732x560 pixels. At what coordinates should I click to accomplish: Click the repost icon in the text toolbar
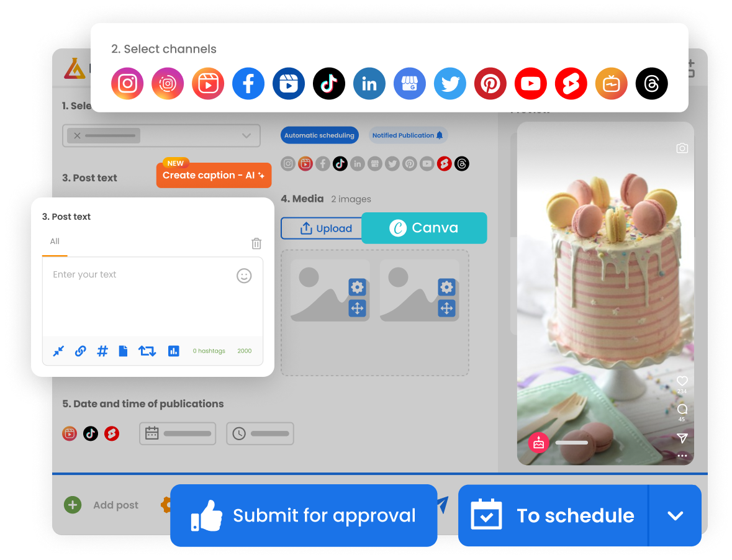(147, 351)
